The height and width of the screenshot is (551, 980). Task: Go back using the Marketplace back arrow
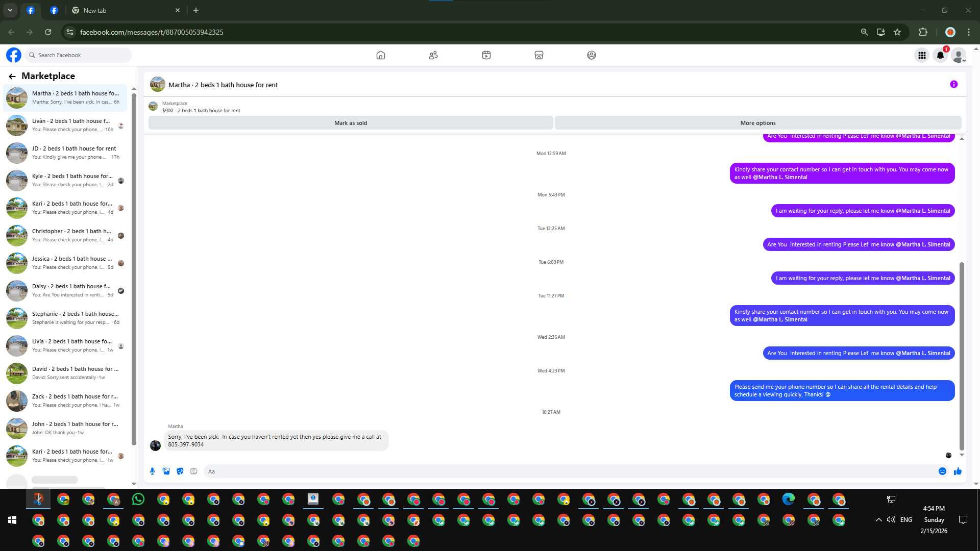pos(12,76)
